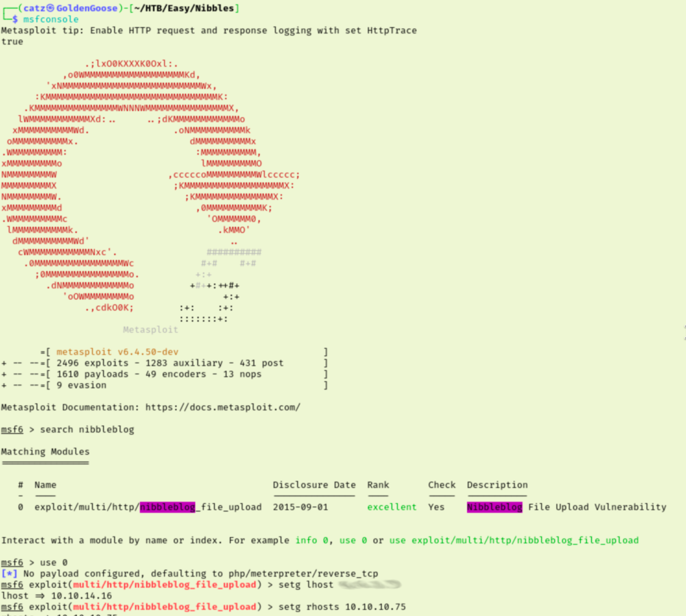Click the ASCII line ',ccccoMMMMMMMMMWlccccc;'
This screenshot has height=616, width=686.
[x=234, y=175]
